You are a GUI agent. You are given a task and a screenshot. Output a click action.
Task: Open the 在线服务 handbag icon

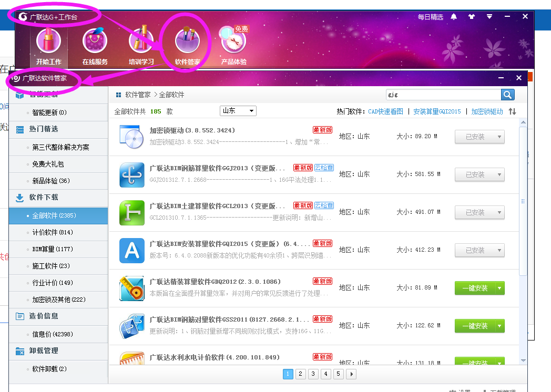click(x=95, y=41)
